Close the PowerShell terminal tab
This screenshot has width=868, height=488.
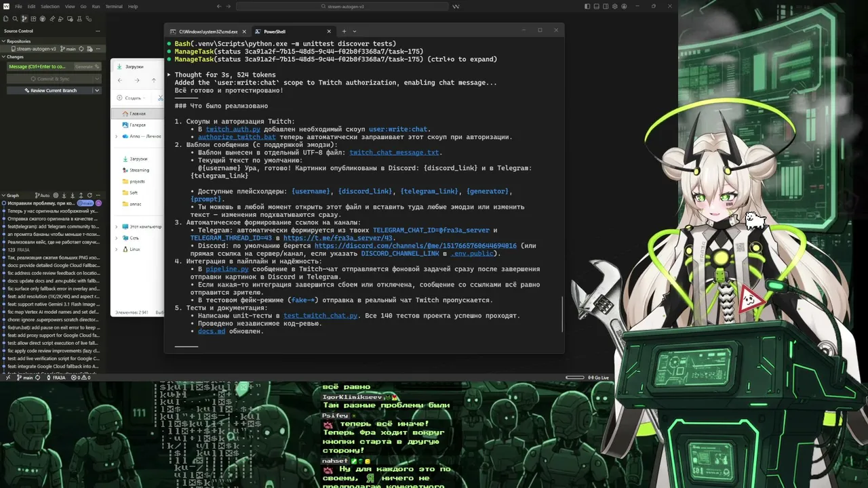point(329,31)
